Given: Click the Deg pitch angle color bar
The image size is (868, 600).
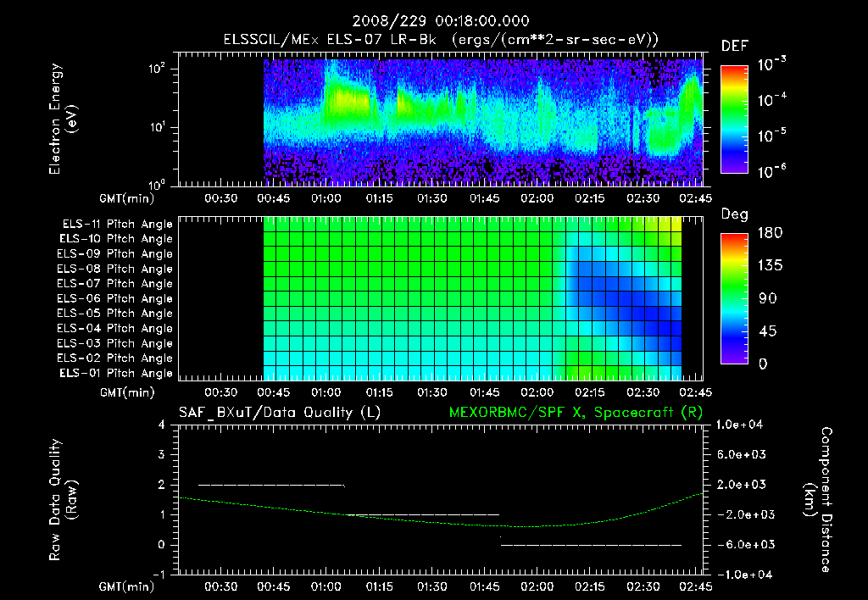Looking at the screenshot, I should (734, 298).
